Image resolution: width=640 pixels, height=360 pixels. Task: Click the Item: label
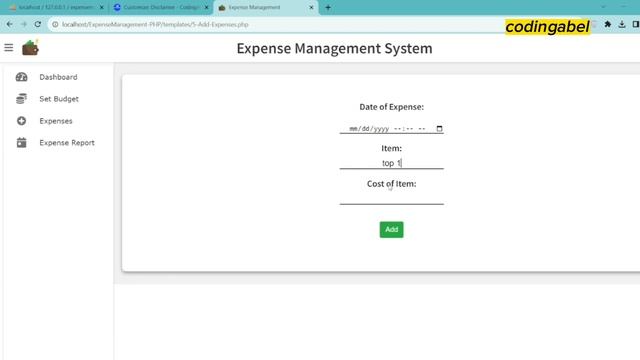click(x=391, y=148)
